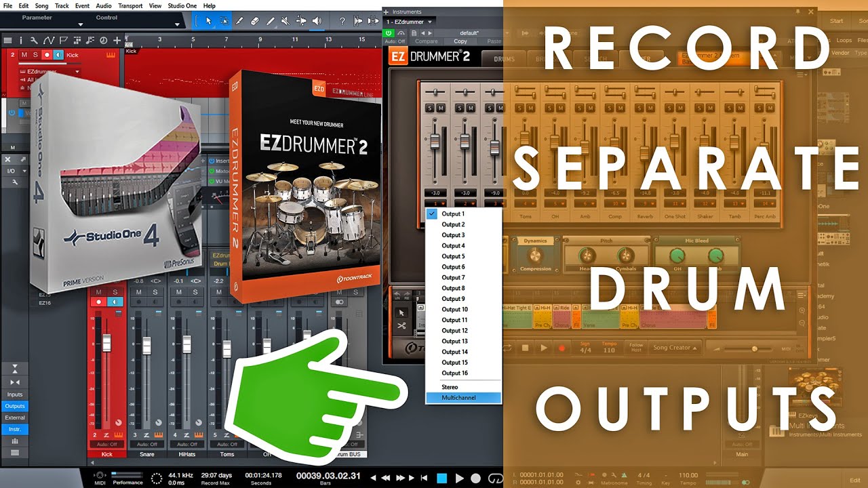Click the Copy button in plugin header
The width and height of the screenshot is (868, 488).
click(x=460, y=41)
